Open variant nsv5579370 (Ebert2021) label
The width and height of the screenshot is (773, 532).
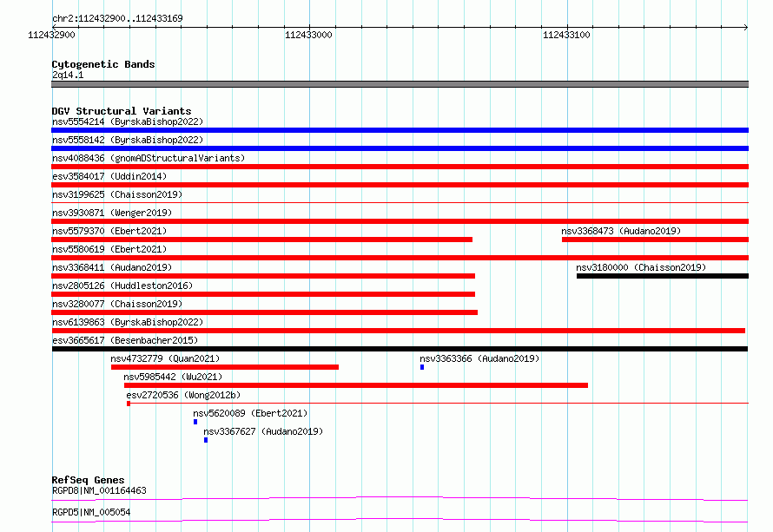coord(109,231)
